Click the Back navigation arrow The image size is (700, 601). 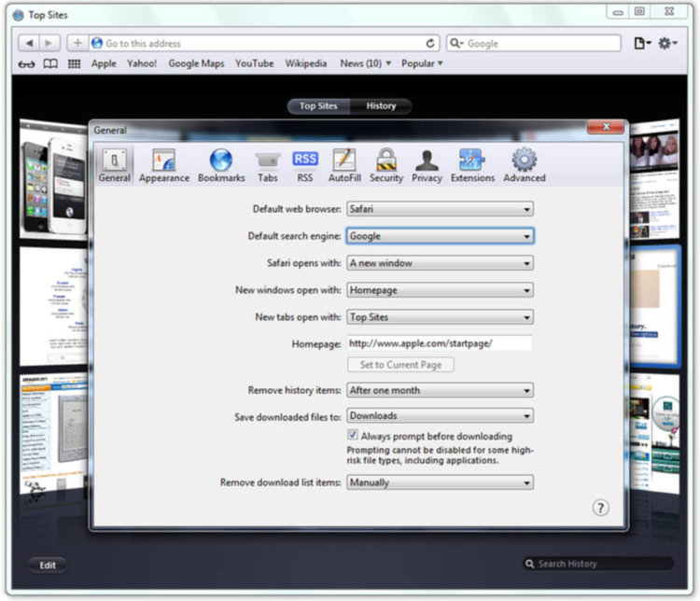coord(29,43)
